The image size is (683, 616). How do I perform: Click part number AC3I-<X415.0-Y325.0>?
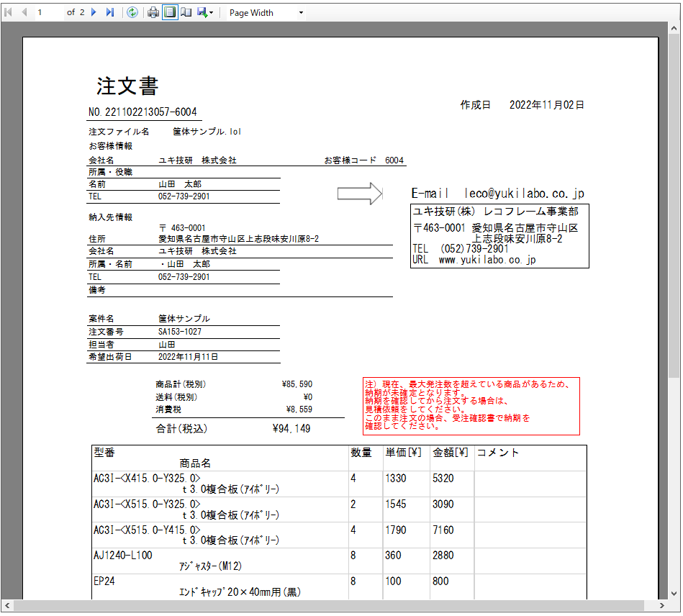tap(148, 479)
